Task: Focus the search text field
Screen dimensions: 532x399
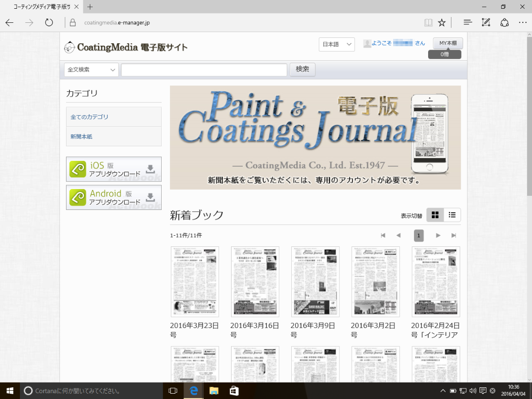Action: (x=204, y=69)
